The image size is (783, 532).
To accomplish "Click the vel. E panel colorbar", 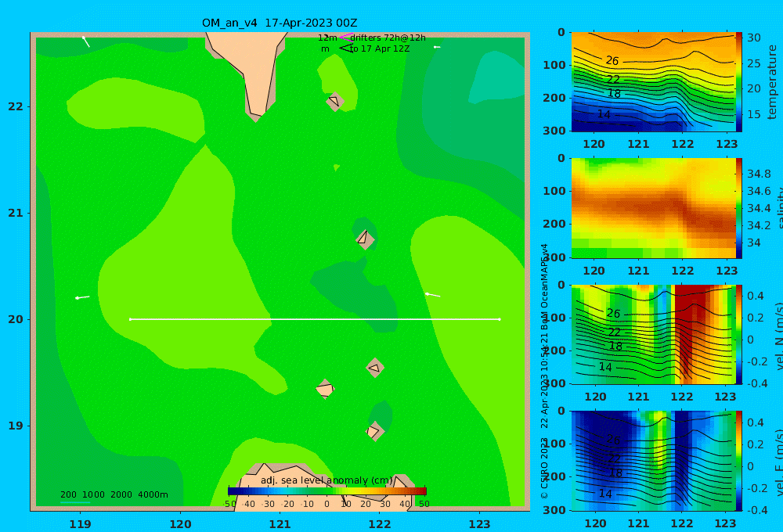I will coord(738,461).
